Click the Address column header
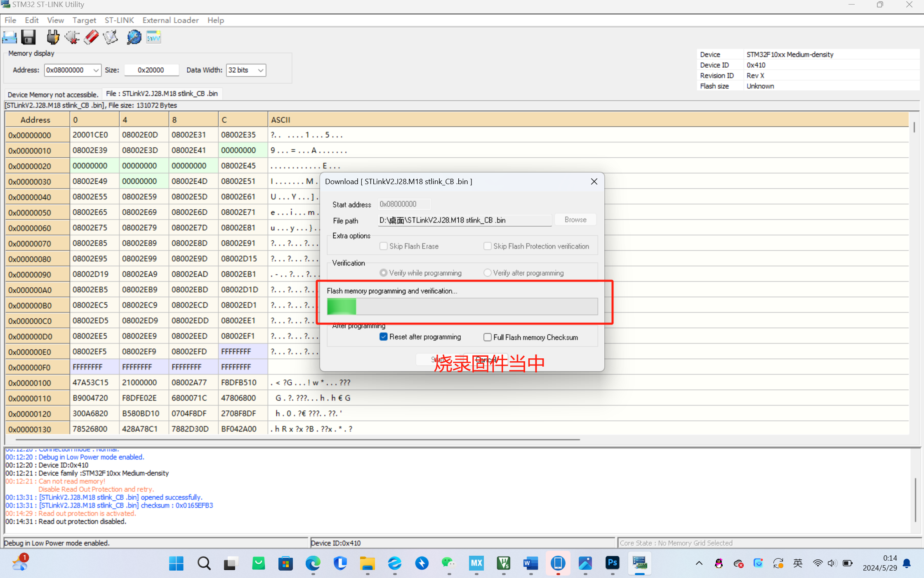Screen dimensions: 924x578 (37, 120)
